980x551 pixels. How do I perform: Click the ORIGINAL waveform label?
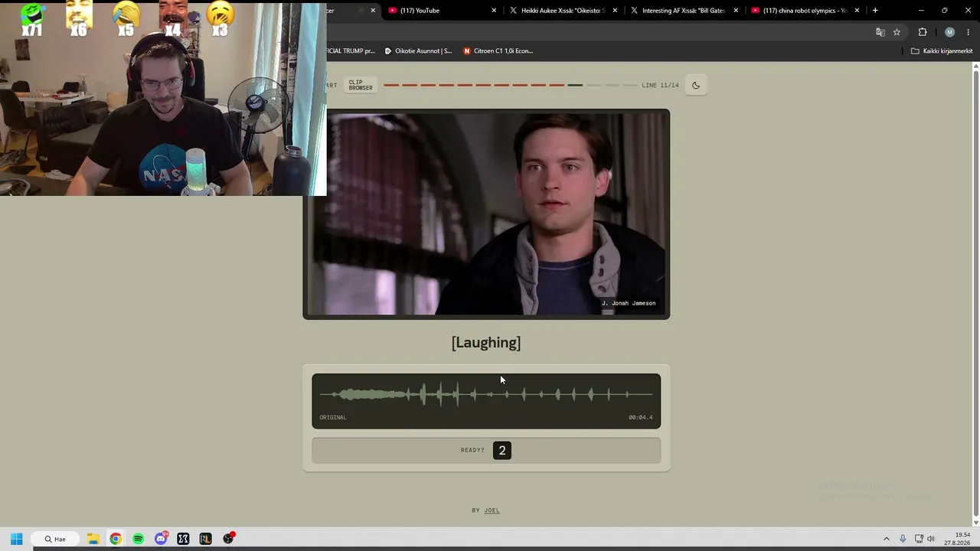click(333, 417)
